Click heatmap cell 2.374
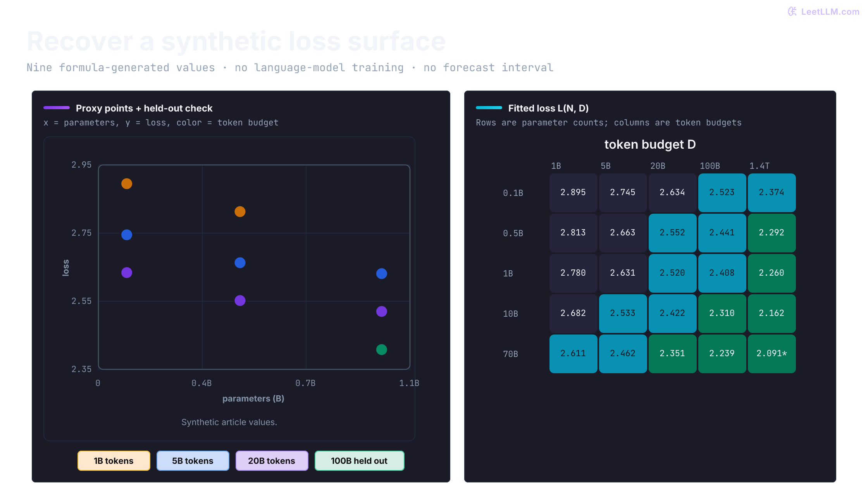868x501 pixels. point(772,193)
